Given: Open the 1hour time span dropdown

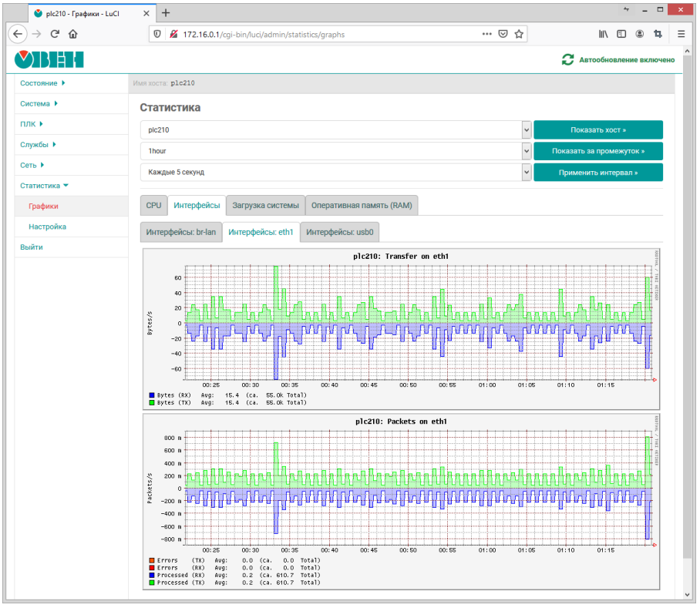Looking at the screenshot, I should (335, 151).
